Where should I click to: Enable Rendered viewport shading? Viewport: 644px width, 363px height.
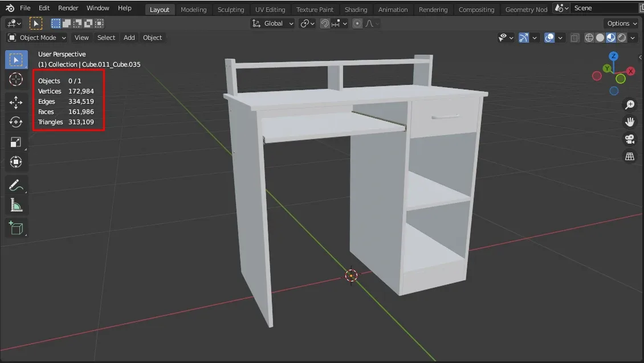622,38
